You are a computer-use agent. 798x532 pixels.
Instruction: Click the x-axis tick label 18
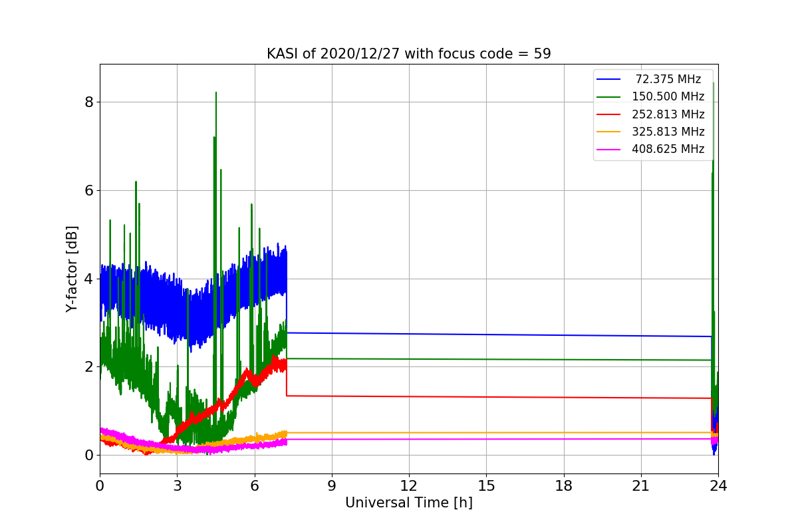563,486
